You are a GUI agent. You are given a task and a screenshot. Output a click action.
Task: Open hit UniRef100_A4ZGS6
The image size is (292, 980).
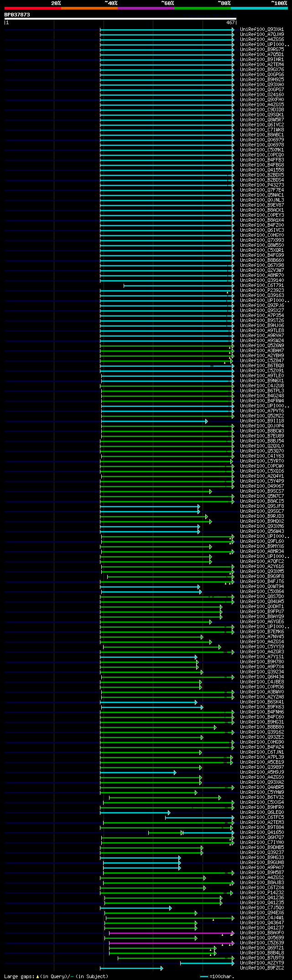[262, 40]
